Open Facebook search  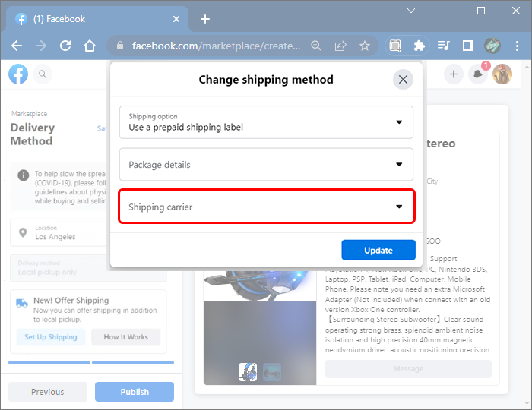pyautogui.click(x=43, y=74)
